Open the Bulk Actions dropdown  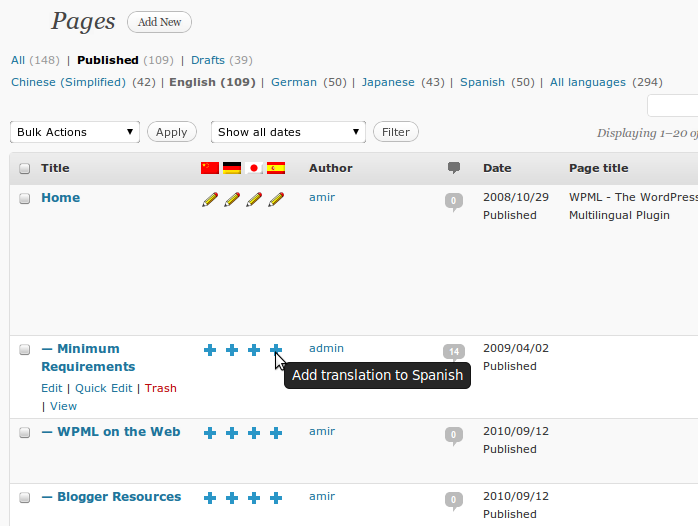tap(75, 132)
